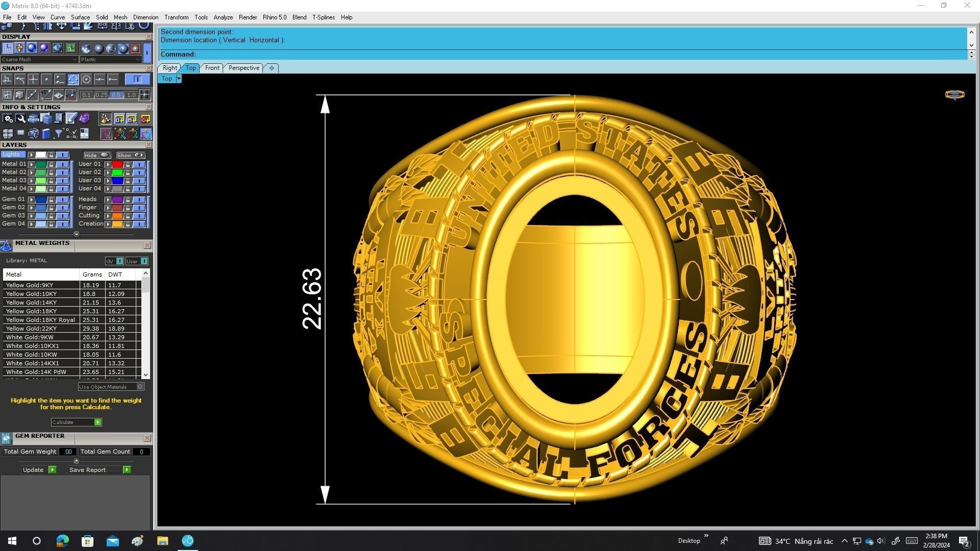Expand hidden system tray icons chevron

tap(844, 541)
